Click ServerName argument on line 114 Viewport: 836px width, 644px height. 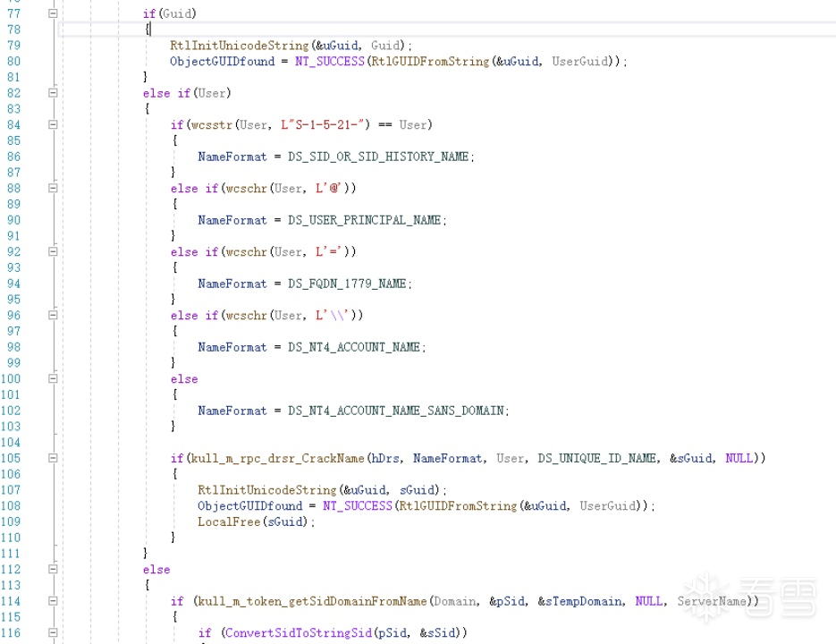(712, 601)
